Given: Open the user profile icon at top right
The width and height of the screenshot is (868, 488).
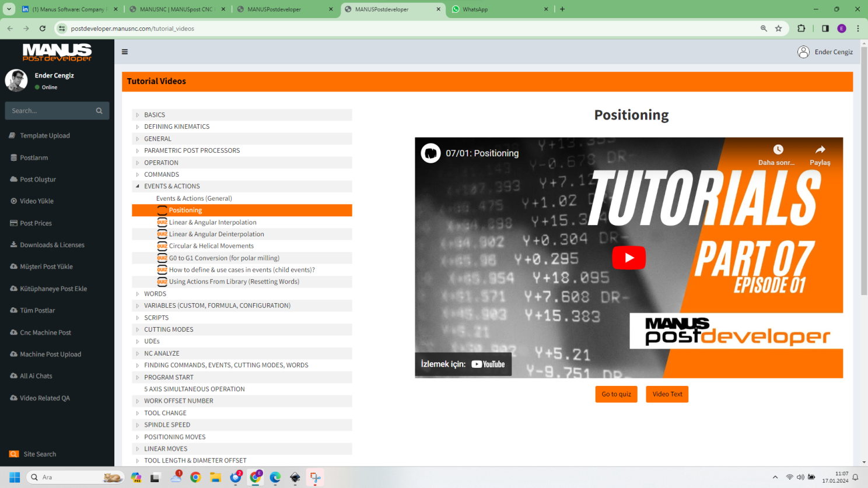Looking at the screenshot, I should pyautogui.click(x=803, y=52).
